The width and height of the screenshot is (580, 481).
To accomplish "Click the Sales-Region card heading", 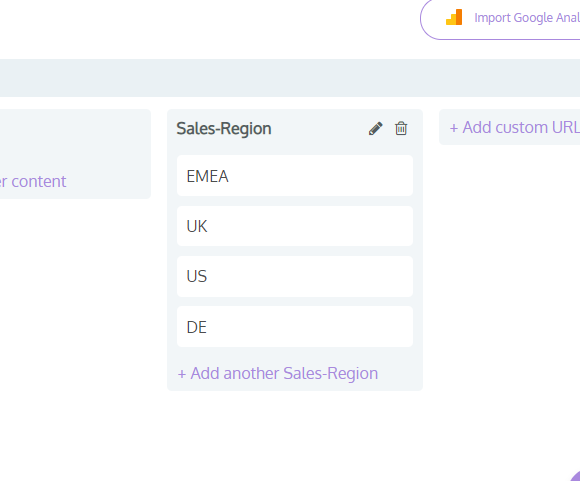I will [x=224, y=129].
